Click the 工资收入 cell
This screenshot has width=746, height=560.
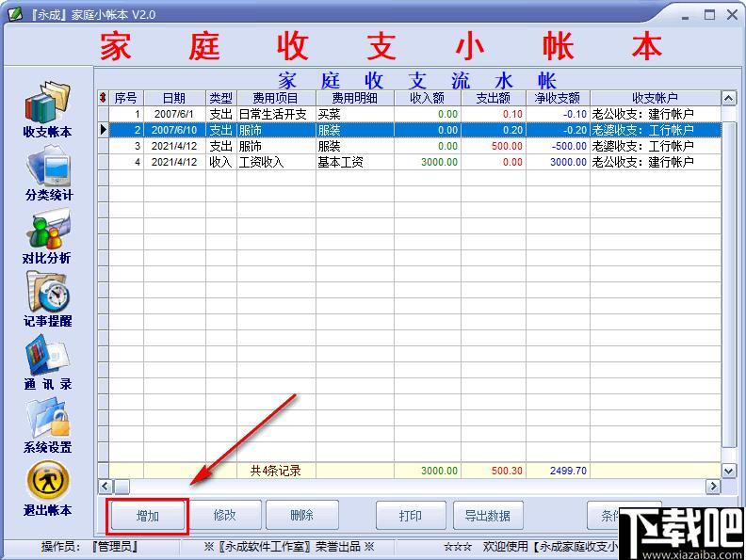(x=276, y=162)
